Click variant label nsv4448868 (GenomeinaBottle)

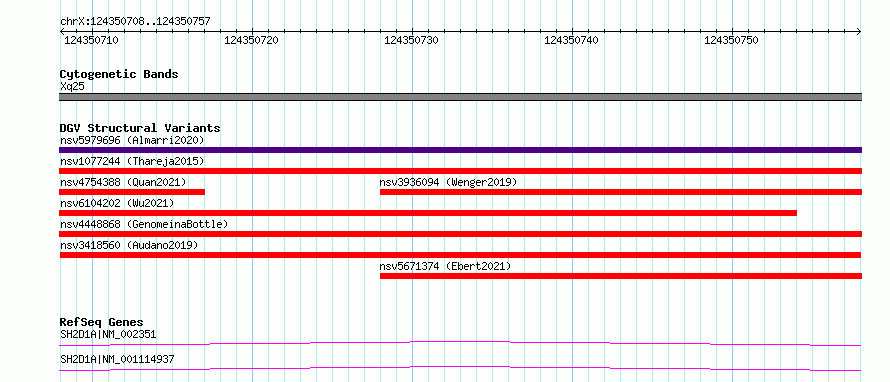(144, 224)
